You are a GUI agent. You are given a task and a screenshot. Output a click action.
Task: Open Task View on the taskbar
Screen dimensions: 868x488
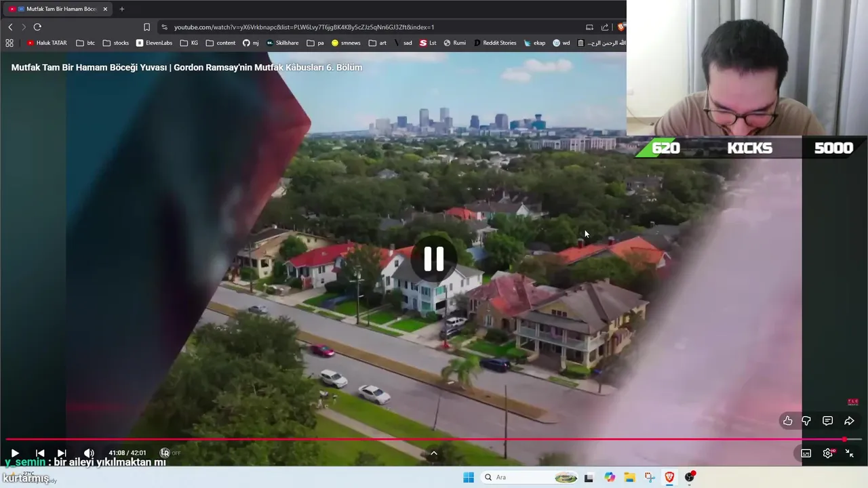[x=588, y=477]
